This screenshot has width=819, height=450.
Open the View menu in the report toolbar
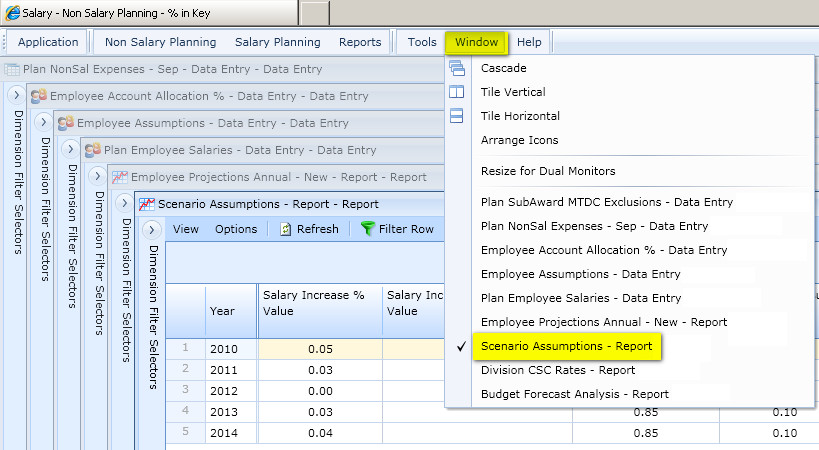pyautogui.click(x=186, y=229)
